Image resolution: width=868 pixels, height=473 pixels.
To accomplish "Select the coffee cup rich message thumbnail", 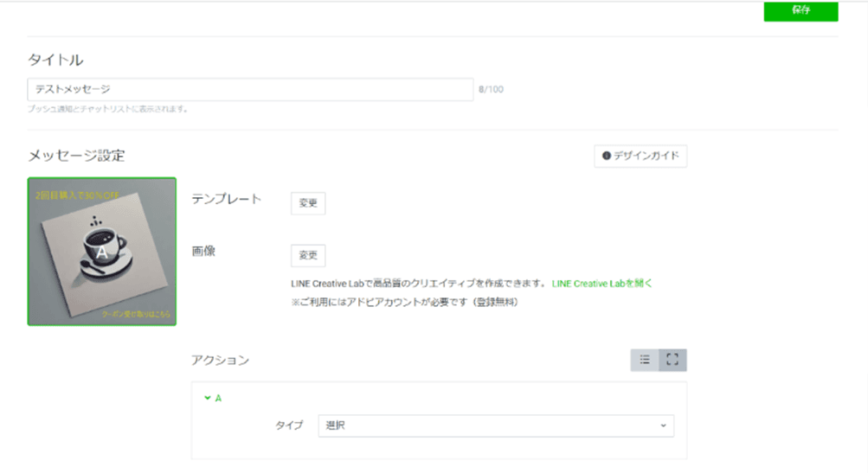I will 102,252.
